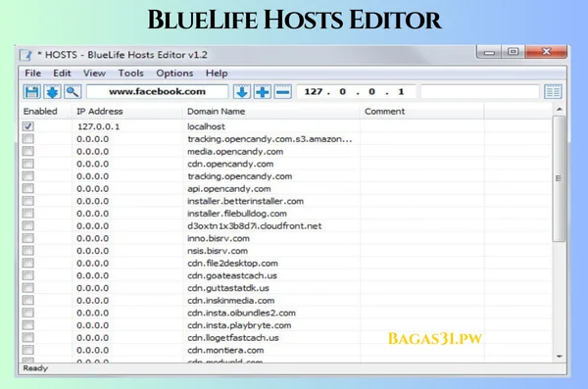This screenshot has width=588, height=389.
Task: Click the scrollbar up arrow
Action: click(x=560, y=110)
